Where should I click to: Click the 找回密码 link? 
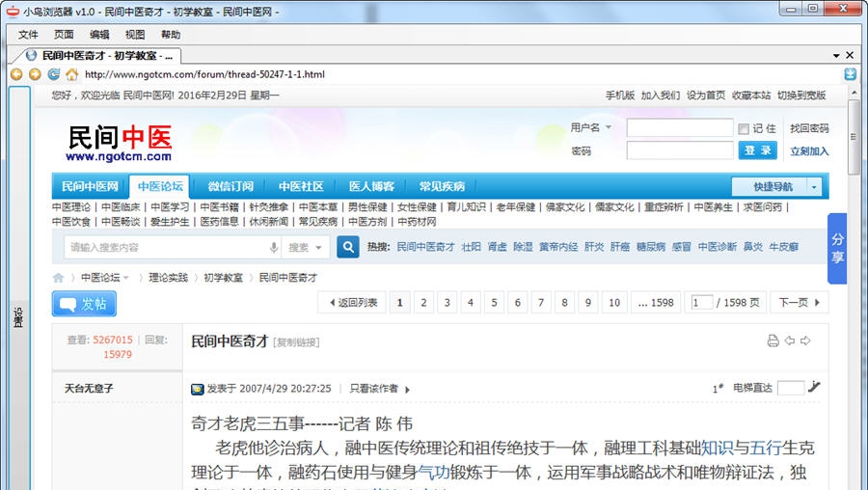coord(809,128)
